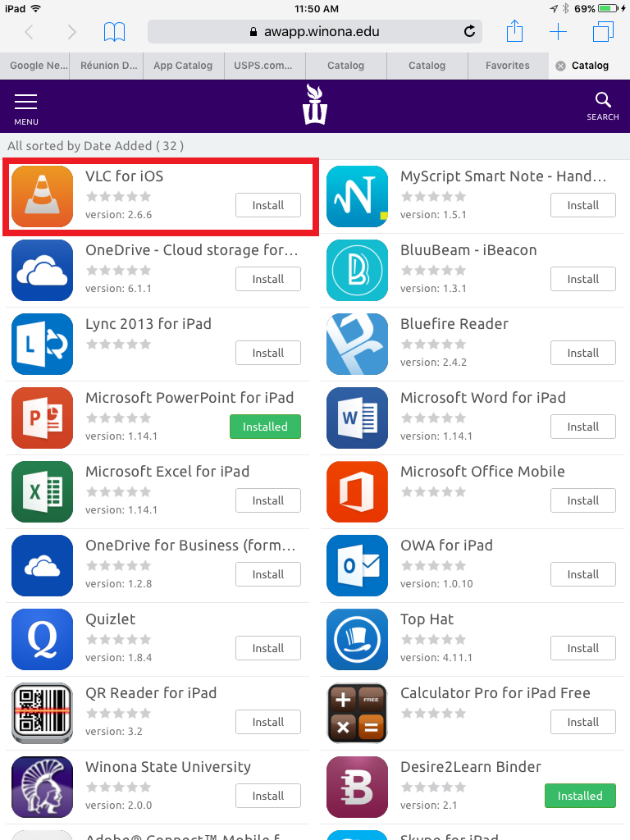The image size is (630, 840).
Task: Open new tab with plus icon
Action: pyautogui.click(x=558, y=32)
